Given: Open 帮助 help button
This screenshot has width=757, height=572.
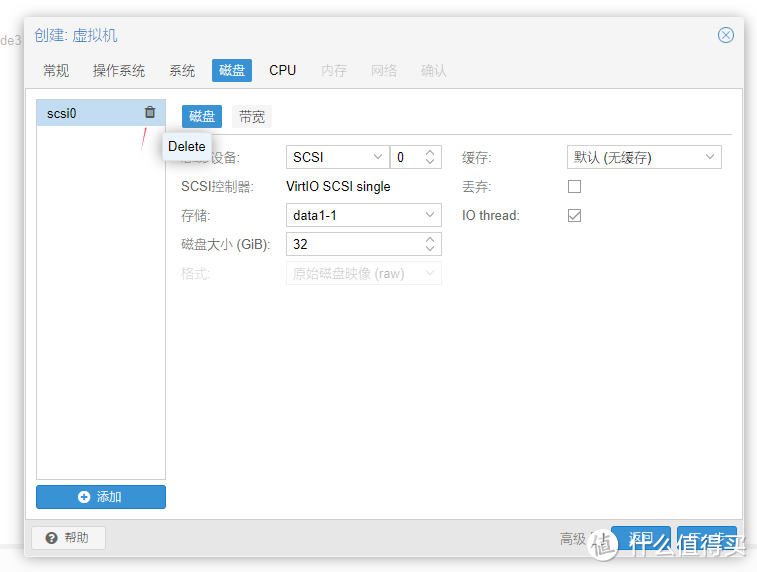Looking at the screenshot, I should coord(68,538).
